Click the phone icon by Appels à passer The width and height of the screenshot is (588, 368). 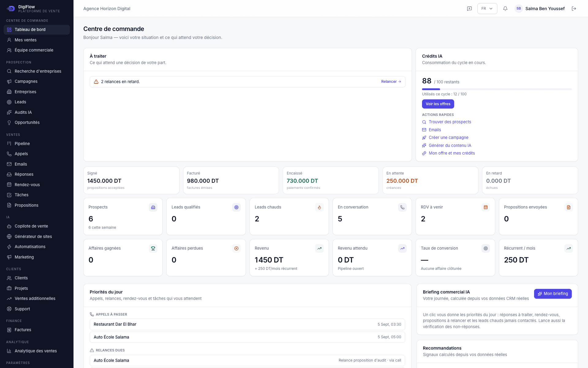[x=92, y=314]
